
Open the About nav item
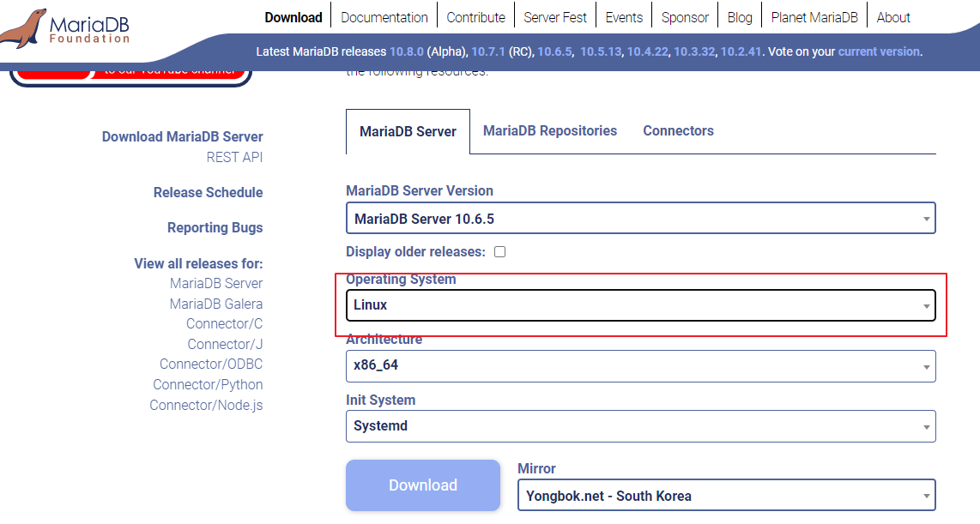click(893, 17)
